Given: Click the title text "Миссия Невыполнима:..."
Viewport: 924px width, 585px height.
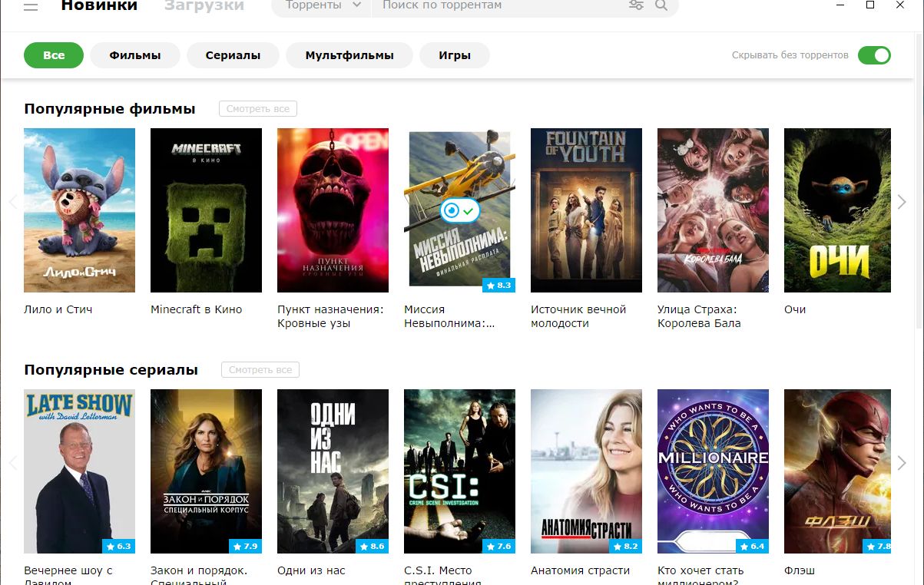Looking at the screenshot, I should coord(449,316).
